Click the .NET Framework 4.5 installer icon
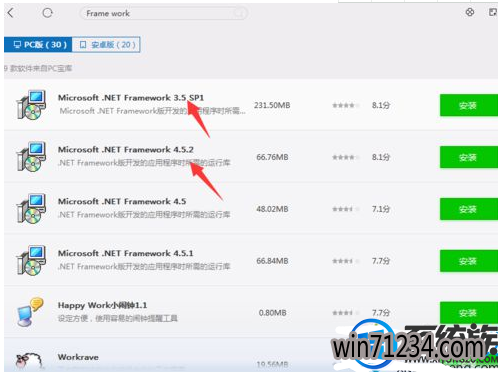This screenshot has height=372, width=498. pos(31,209)
